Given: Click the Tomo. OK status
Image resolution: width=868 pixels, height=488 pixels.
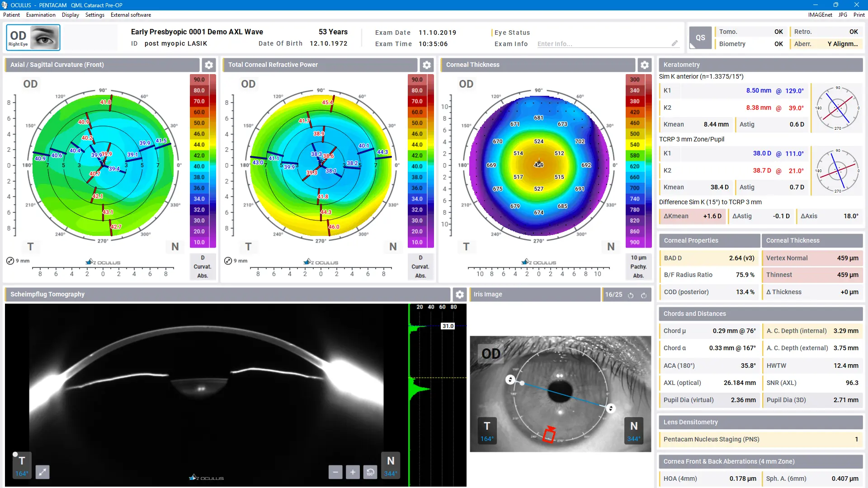Looking at the screenshot, I should pyautogui.click(x=751, y=32).
